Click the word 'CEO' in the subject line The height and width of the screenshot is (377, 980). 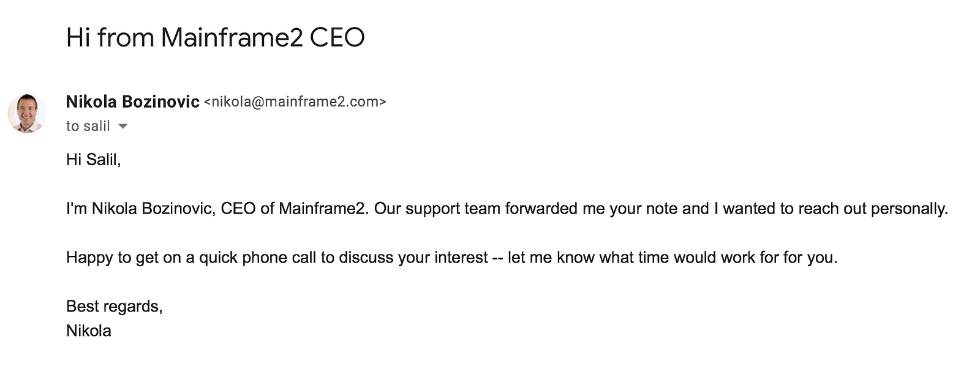tap(337, 38)
